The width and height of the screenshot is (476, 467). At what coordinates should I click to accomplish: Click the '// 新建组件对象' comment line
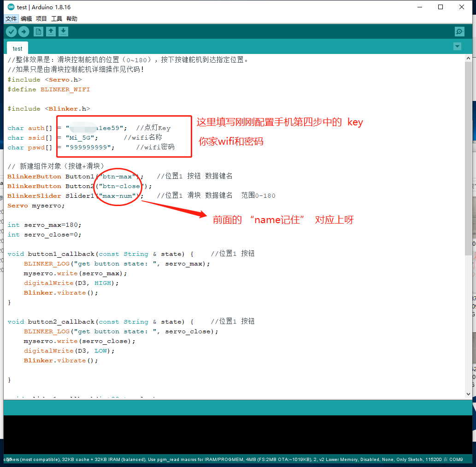[56, 166]
